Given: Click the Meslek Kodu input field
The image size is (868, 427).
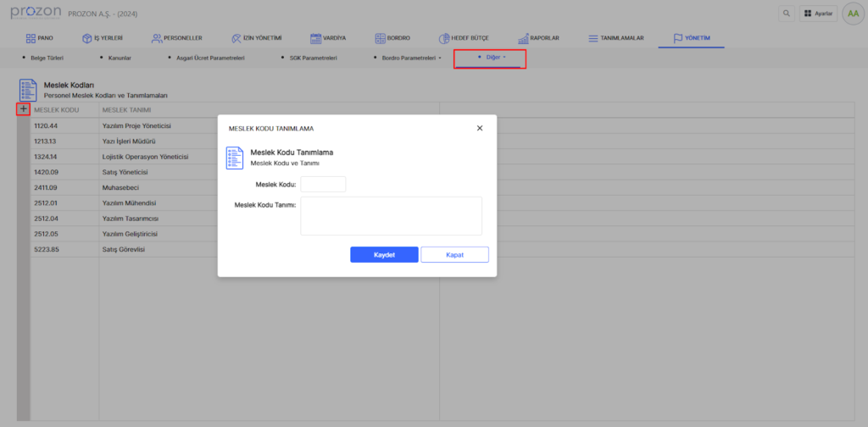Looking at the screenshot, I should (x=323, y=185).
